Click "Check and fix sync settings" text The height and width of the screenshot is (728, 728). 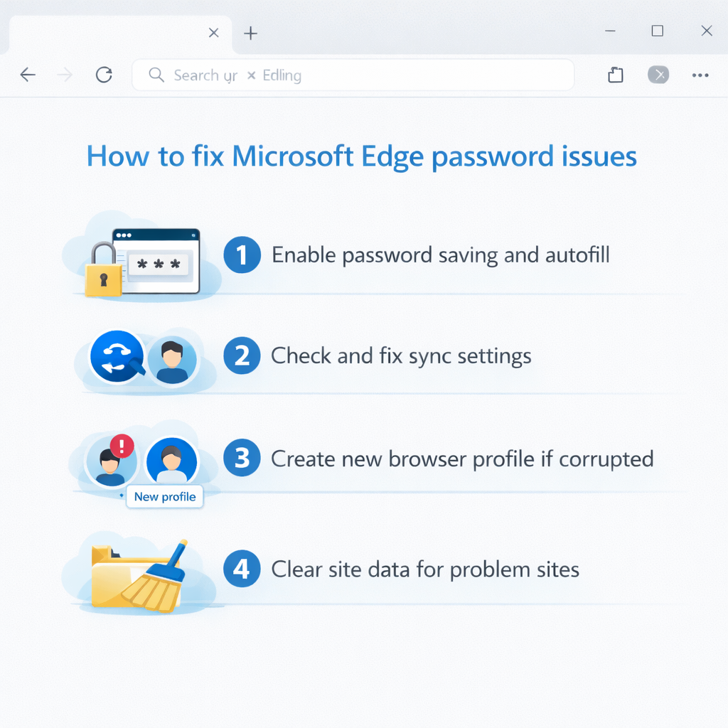[401, 356]
